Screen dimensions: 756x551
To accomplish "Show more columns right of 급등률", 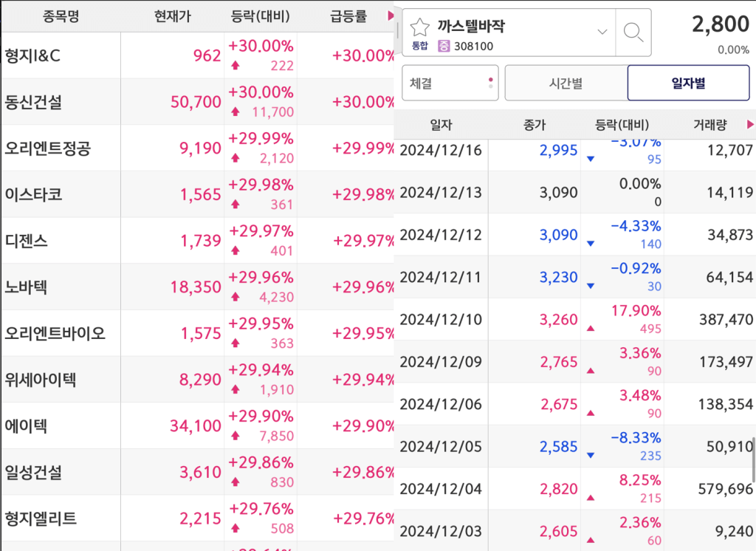I will (x=391, y=16).
